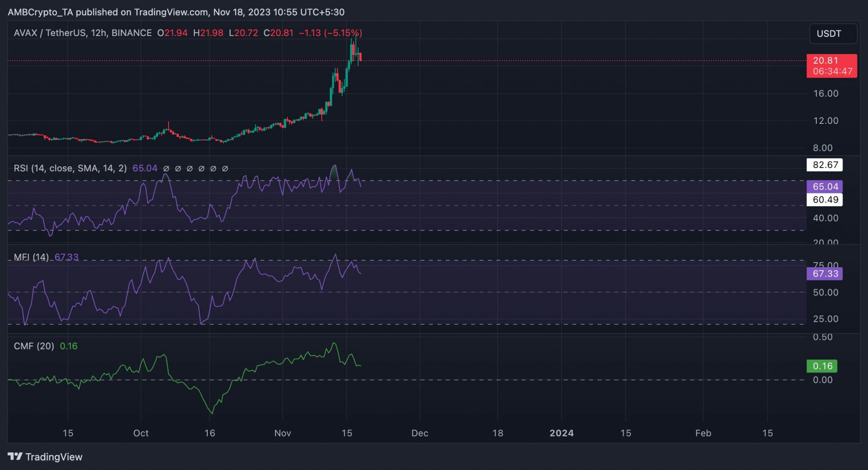
Task: Click the first ∅ symbol after RSI value
Action: [x=166, y=169]
